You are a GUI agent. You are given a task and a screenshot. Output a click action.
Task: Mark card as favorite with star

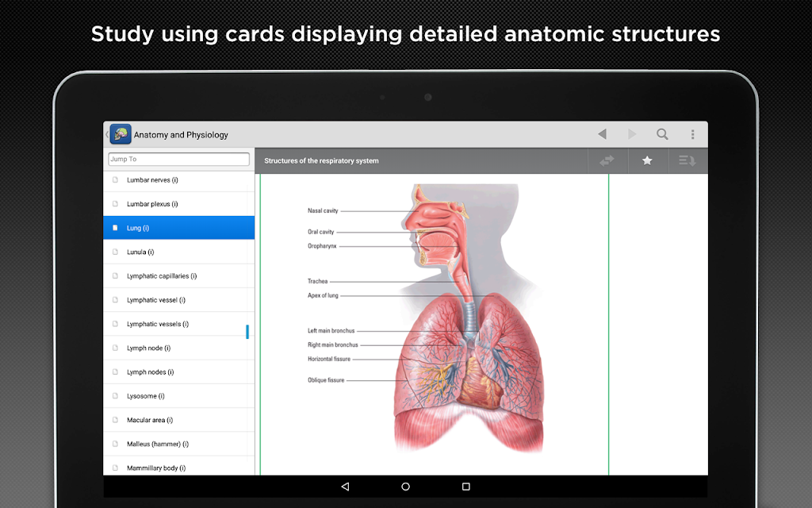tap(647, 160)
